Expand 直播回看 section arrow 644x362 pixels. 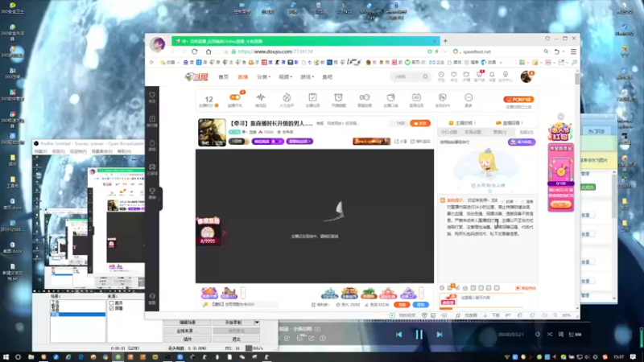tap(522, 123)
